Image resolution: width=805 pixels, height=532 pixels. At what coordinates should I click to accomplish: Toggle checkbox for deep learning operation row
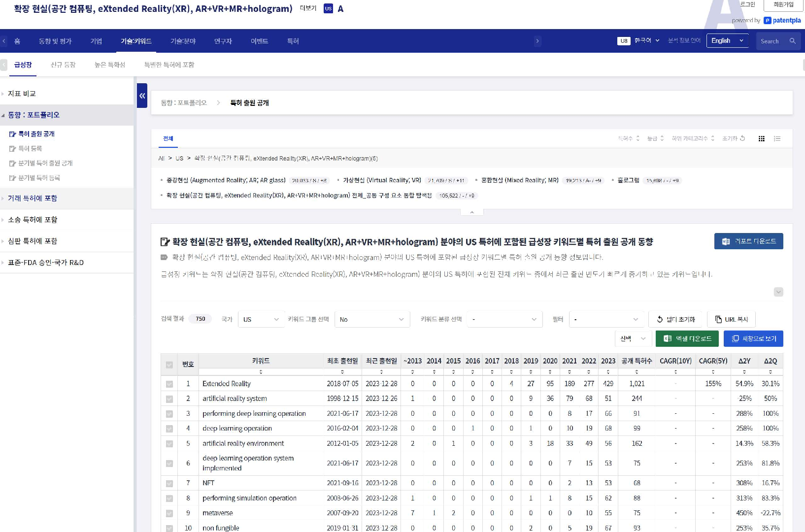click(x=169, y=429)
